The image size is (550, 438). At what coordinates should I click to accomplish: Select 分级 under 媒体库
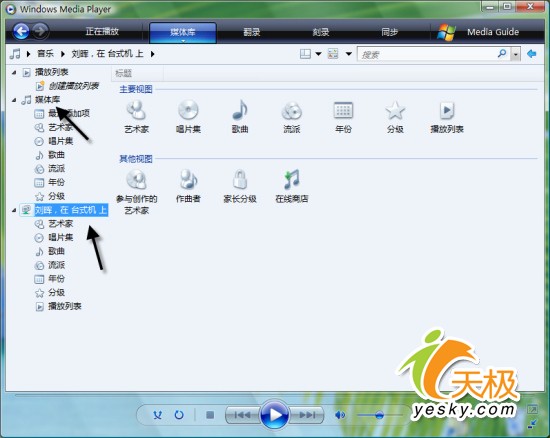pyautogui.click(x=56, y=196)
